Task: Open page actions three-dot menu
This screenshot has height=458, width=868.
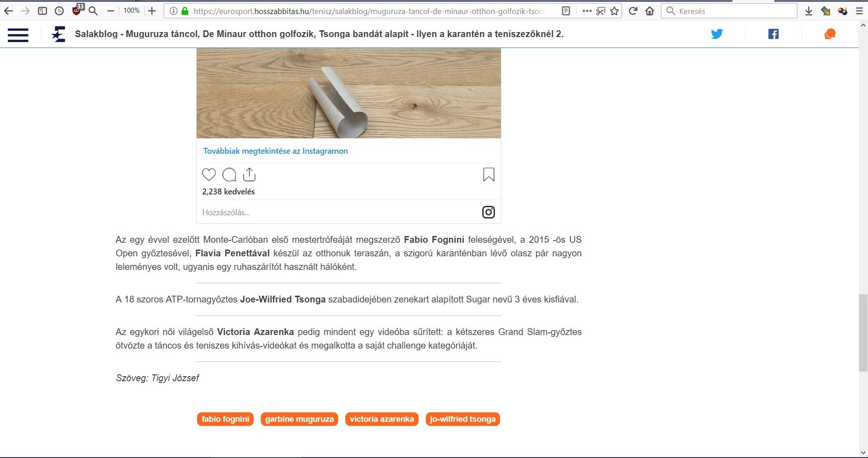Action: pyautogui.click(x=587, y=11)
